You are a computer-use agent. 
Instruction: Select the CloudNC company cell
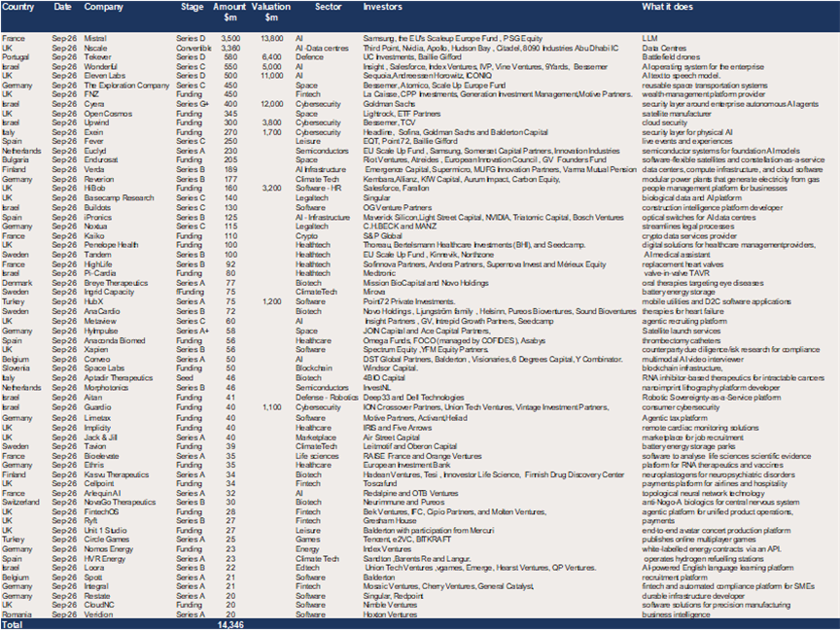pyautogui.click(x=98, y=606)
